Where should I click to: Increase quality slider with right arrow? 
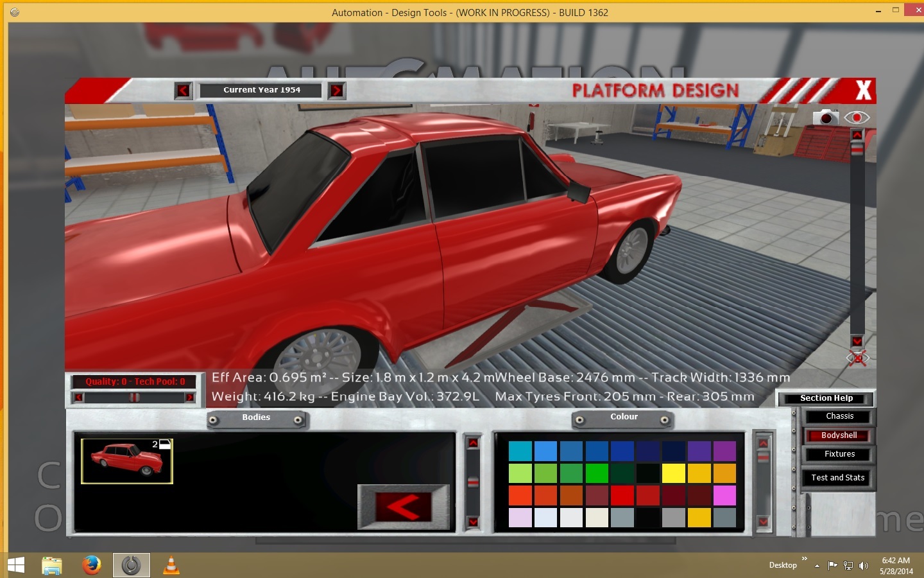(x=189, y=398)
